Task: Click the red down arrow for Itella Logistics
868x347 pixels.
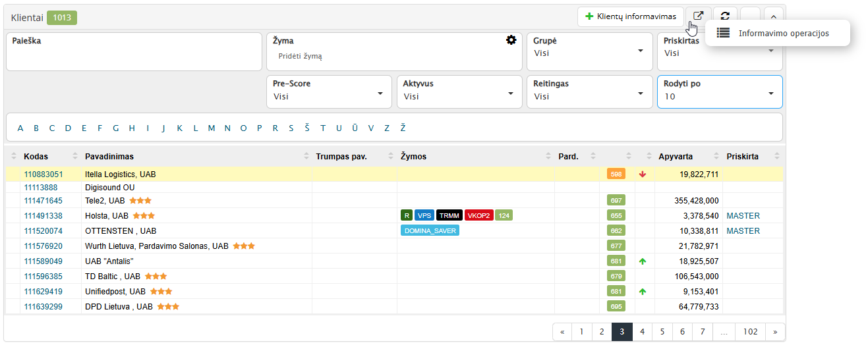Action: click(643, 174)
